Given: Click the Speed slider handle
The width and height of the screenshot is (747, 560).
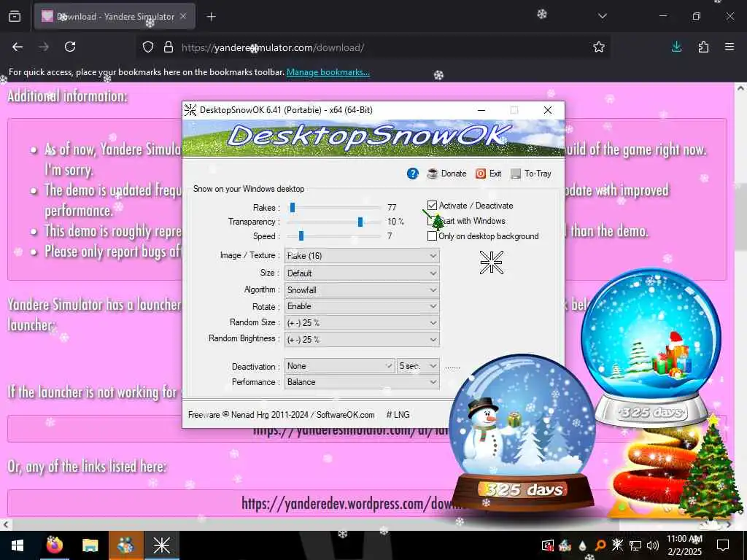Looking at the screenshot, I should coord(301,236).
